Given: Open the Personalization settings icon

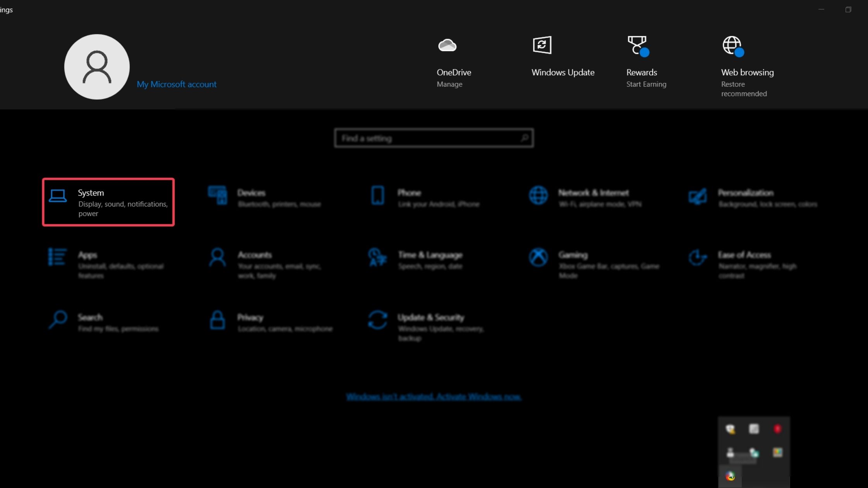Looking at the screenshot, I should [x=697, y=196].
